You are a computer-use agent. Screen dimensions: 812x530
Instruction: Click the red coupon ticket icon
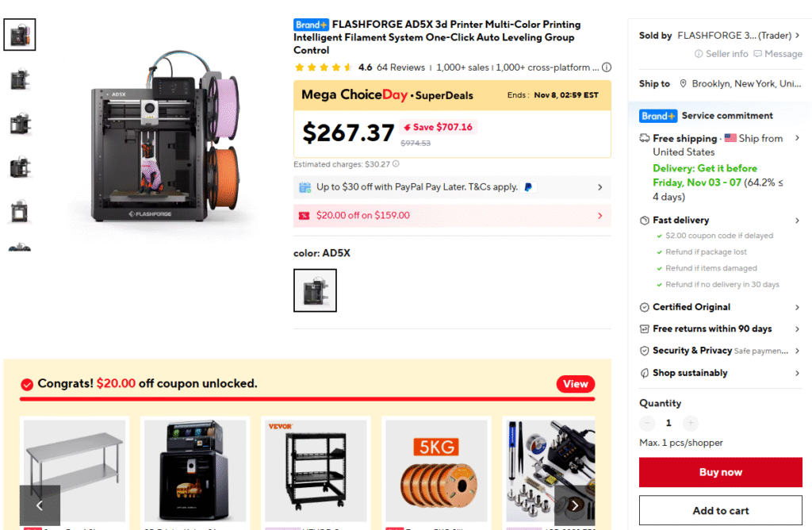[304, 216]
